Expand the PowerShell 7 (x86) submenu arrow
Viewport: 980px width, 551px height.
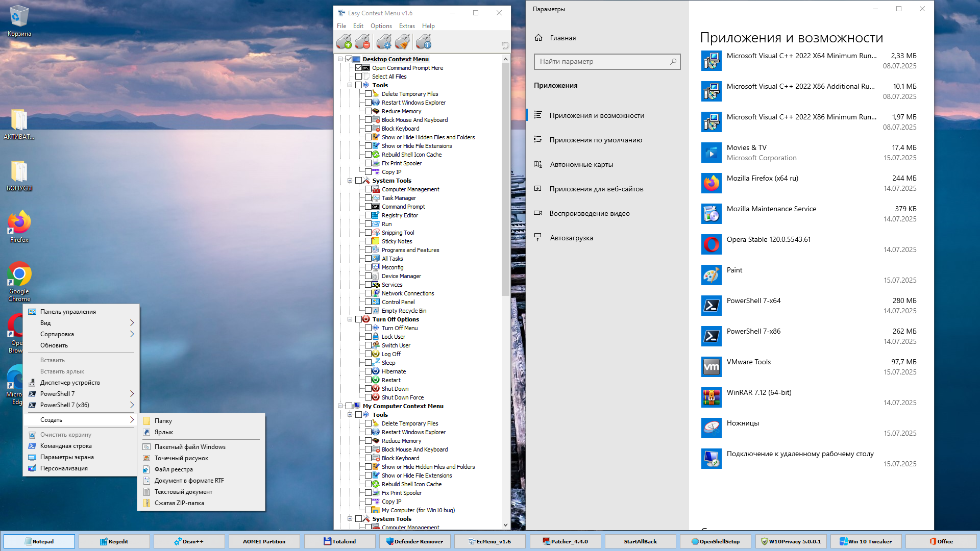pyautogui.click(x=132, y=405)
